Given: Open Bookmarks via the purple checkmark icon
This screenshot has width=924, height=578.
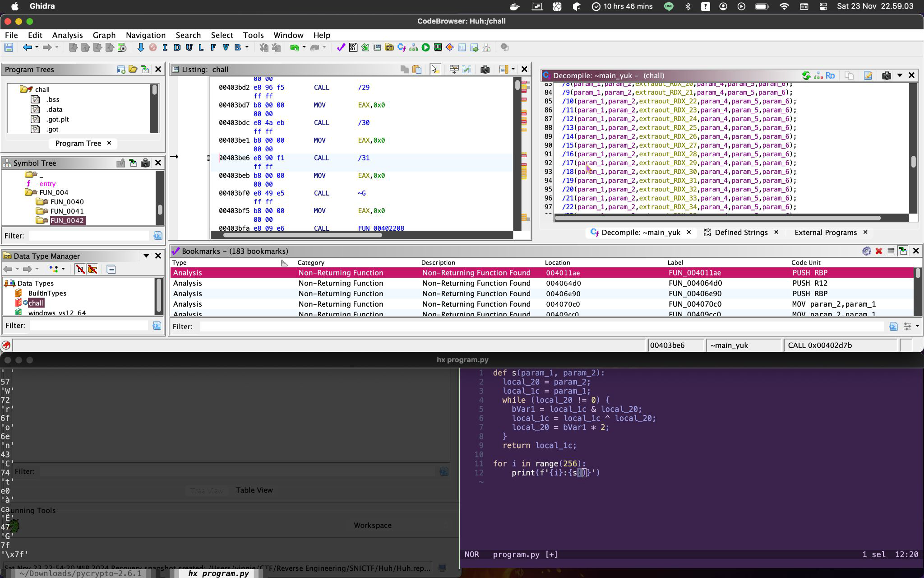Looking at the screenshot, I should point(341,47).
